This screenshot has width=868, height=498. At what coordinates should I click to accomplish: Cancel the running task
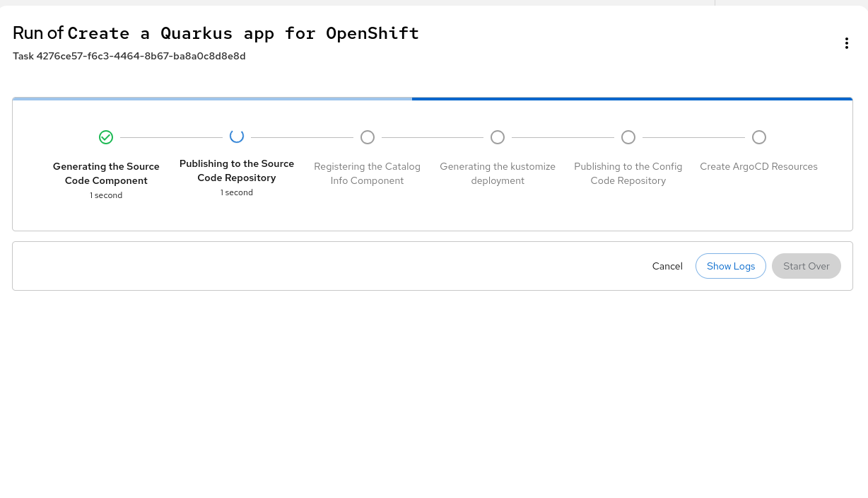tap(667, 266)
